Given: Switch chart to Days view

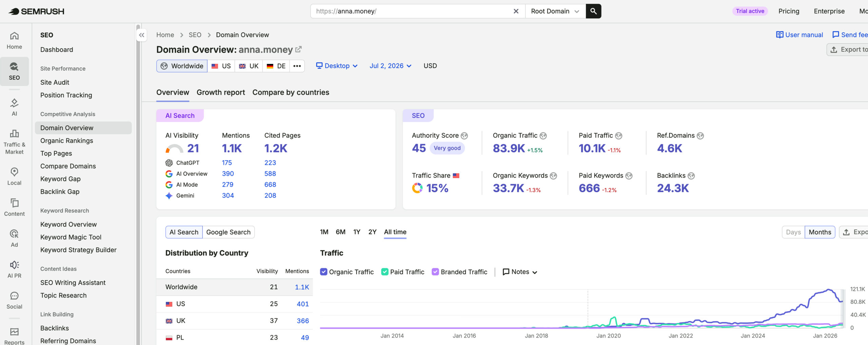Looking at the screenshot, I should [793, 232].
